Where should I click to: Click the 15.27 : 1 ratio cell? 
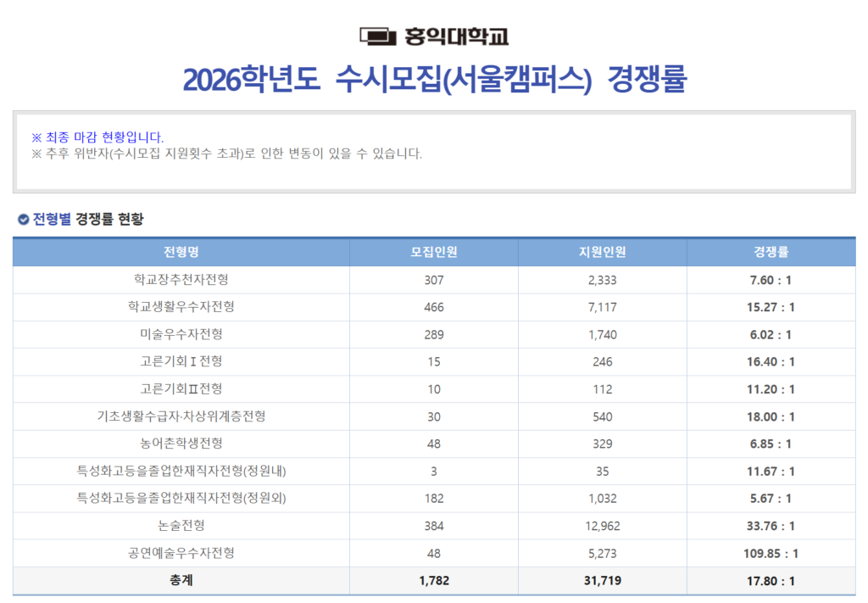[x=771, y=307]
